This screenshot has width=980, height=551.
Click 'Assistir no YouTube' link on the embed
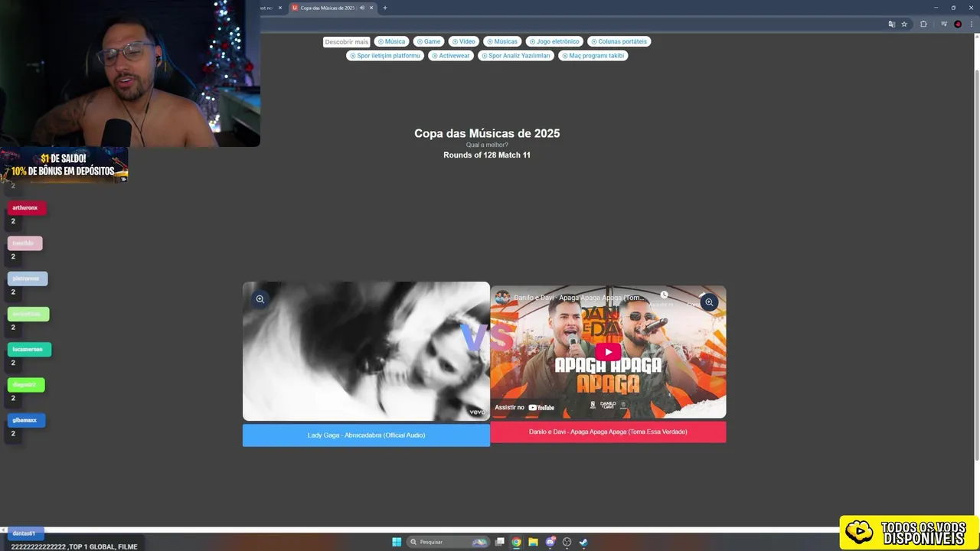(x=524, y=407)
